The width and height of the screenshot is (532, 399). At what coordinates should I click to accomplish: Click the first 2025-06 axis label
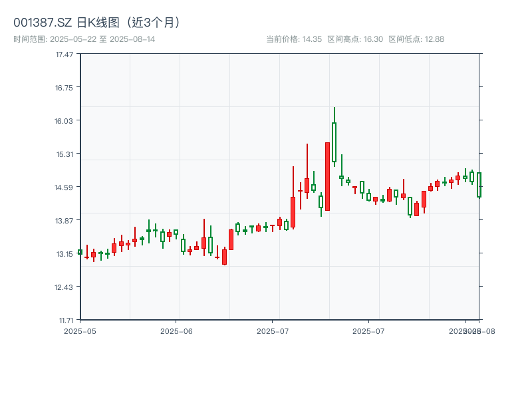(x=176, y=329)
